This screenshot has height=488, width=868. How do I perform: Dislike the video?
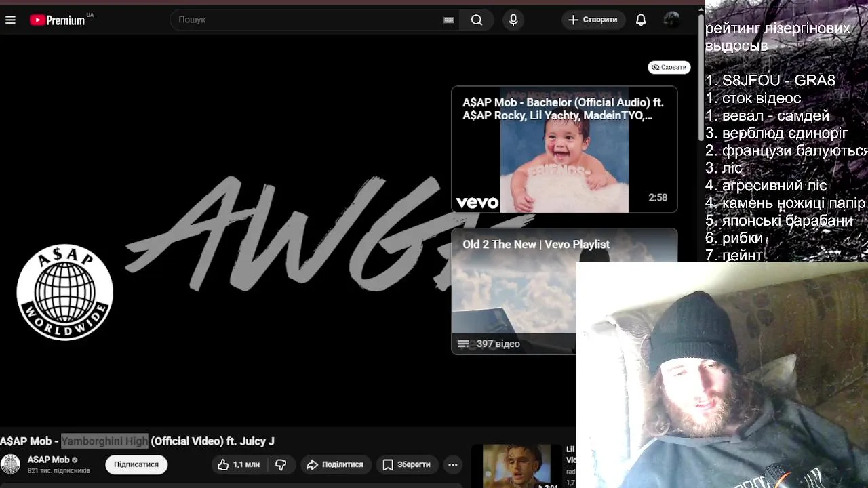tap(280, 464)
